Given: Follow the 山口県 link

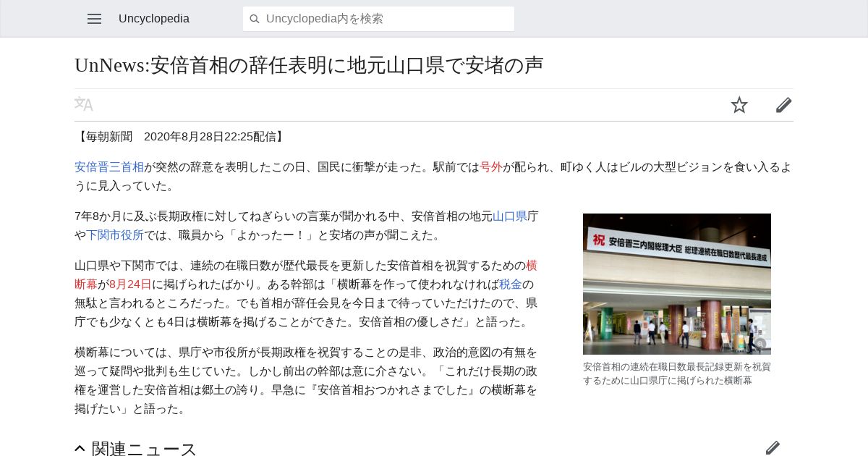Looking at the screenshot, I should 510,216.
